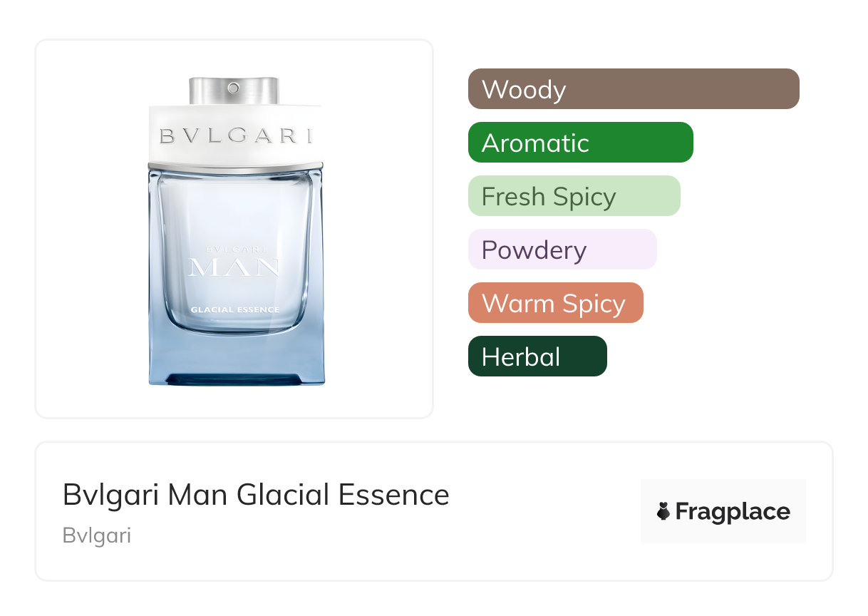Click the MAN lettering on bottle glass
The image size is (868, 616).
coord(235,267)
